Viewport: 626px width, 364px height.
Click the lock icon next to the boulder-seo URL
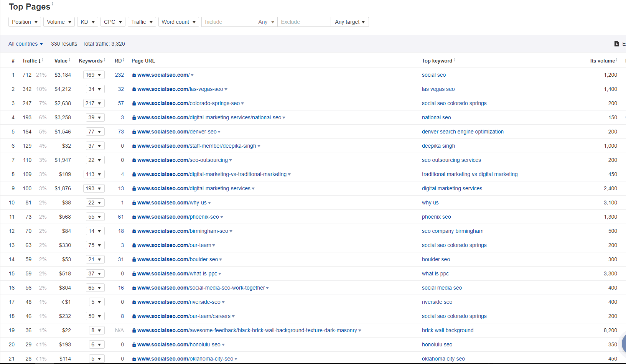[x=133, y=259]
